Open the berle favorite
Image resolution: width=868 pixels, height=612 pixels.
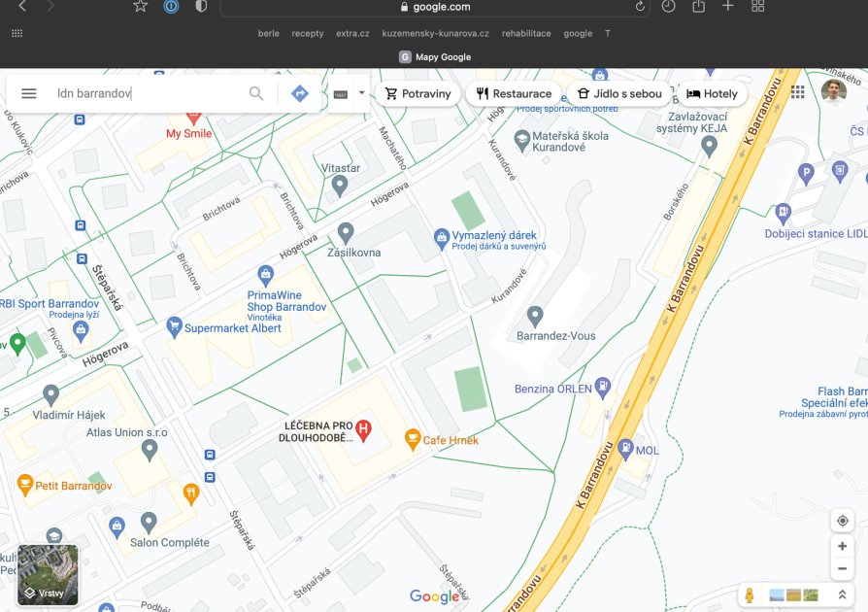269,33
